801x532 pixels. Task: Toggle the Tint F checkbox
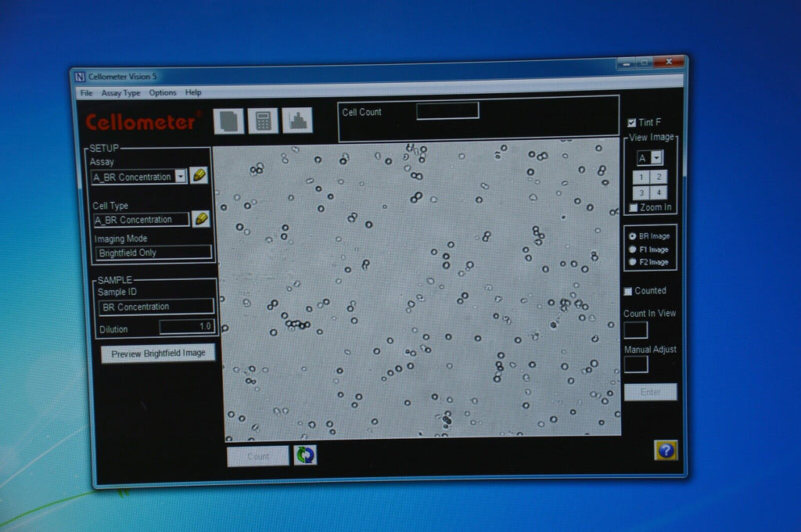[x=631, y=123]
